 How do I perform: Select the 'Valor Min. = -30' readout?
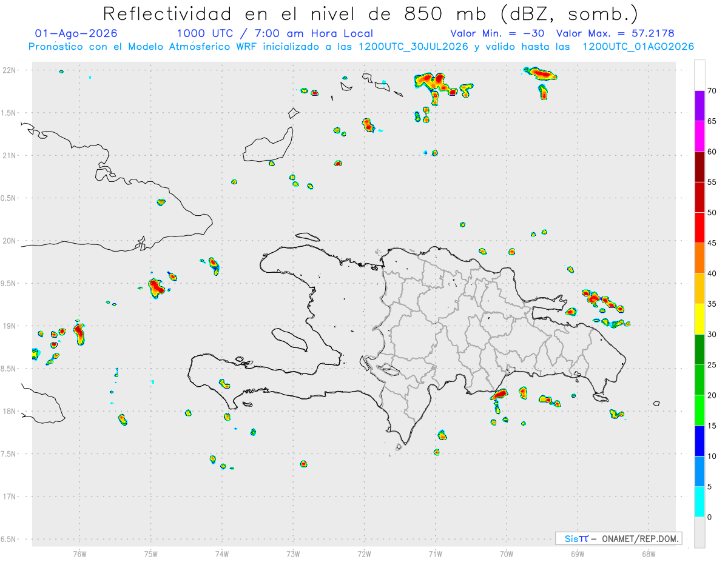[497, 33]
